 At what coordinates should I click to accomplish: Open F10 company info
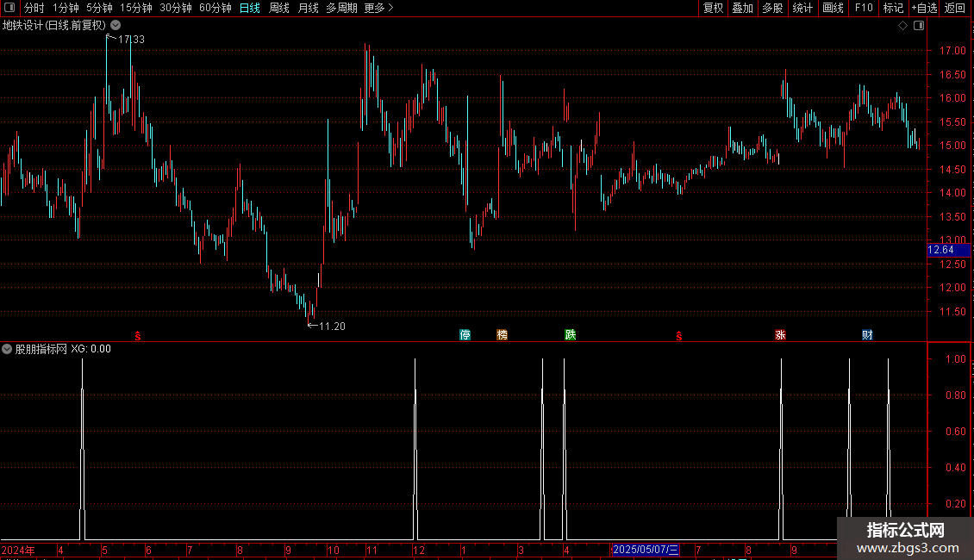(864, 8)
